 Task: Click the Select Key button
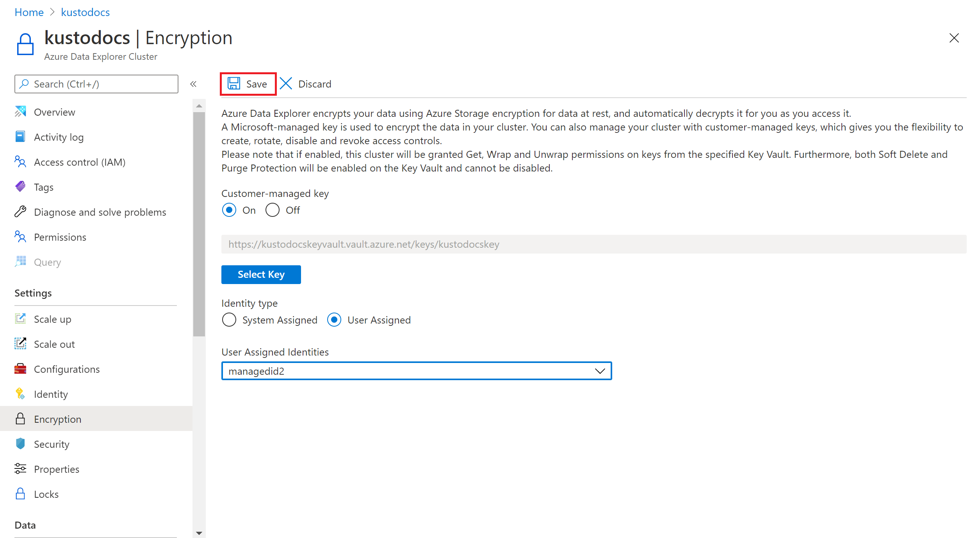coord(261,274)
